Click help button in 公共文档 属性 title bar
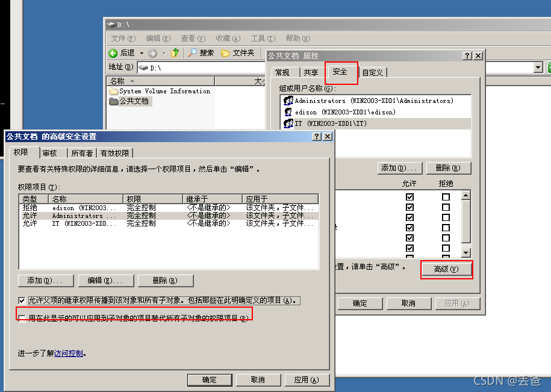Screen dimensions: 551x392 (467, 56)
